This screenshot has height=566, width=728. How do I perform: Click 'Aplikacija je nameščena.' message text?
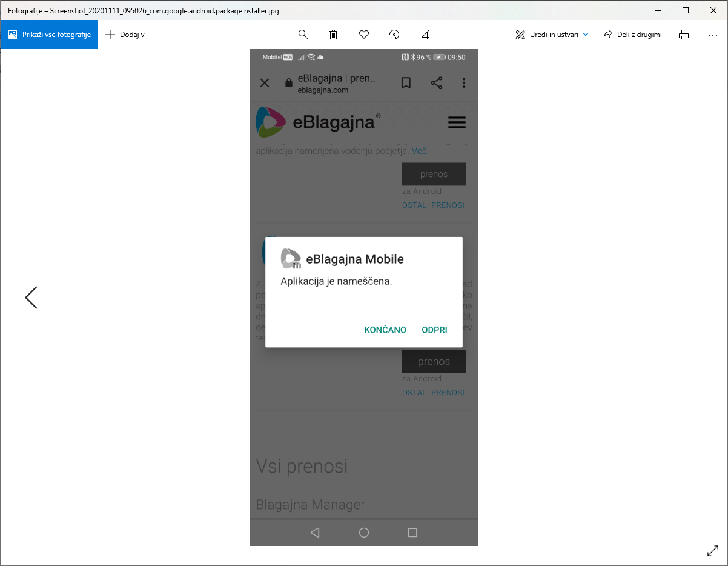tap(336, 282)
